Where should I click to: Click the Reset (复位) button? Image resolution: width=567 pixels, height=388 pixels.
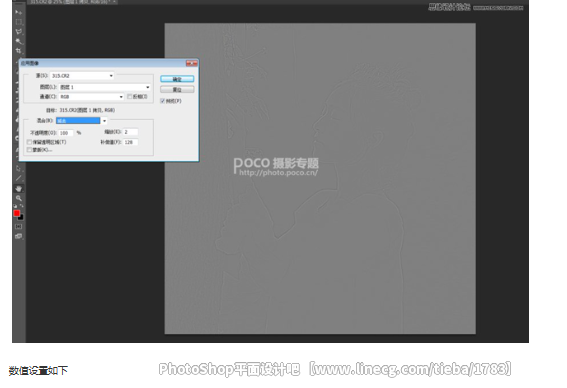tap(177, 89)
